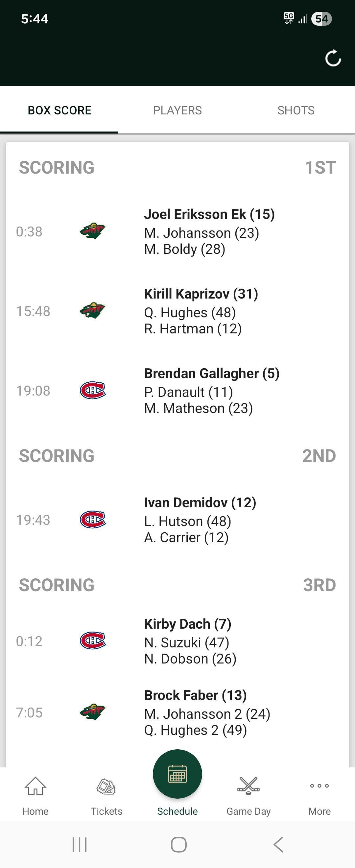Tap the Canadiens logo beside Demidov goal
This screenshot has height=868, width=355.
point(93,519)
